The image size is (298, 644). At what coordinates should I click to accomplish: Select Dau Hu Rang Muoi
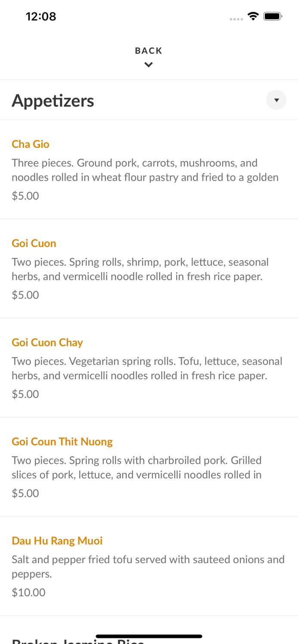point(57,541)
